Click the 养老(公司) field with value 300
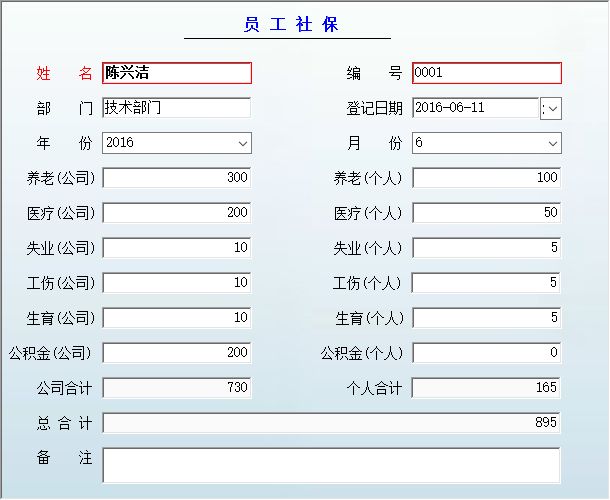The image size is (610, 500). coord(177,178)
